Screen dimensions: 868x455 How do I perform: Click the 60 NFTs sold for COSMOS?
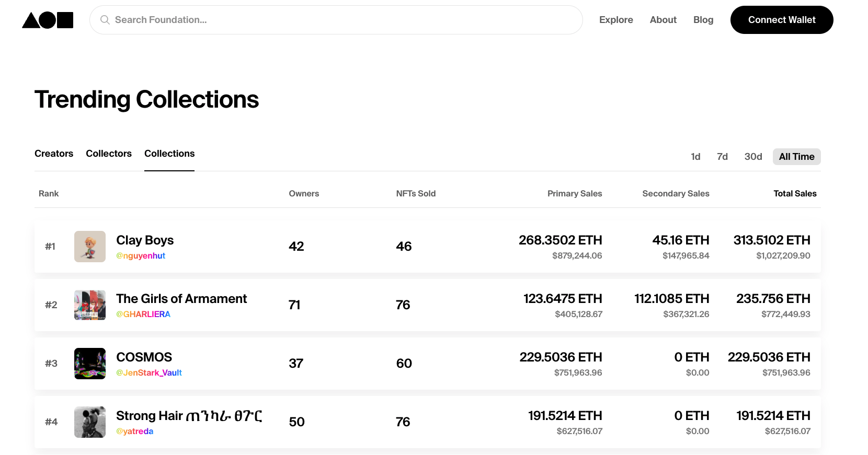coord(404,364)
